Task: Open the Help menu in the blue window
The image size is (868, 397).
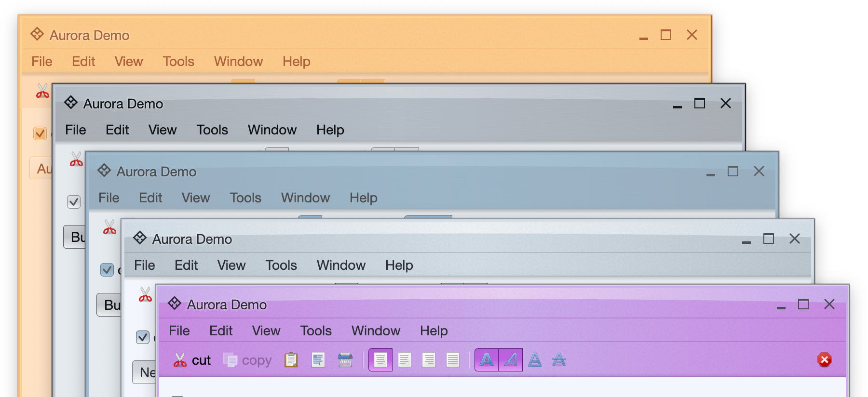Action: click(x=364, y=198)
